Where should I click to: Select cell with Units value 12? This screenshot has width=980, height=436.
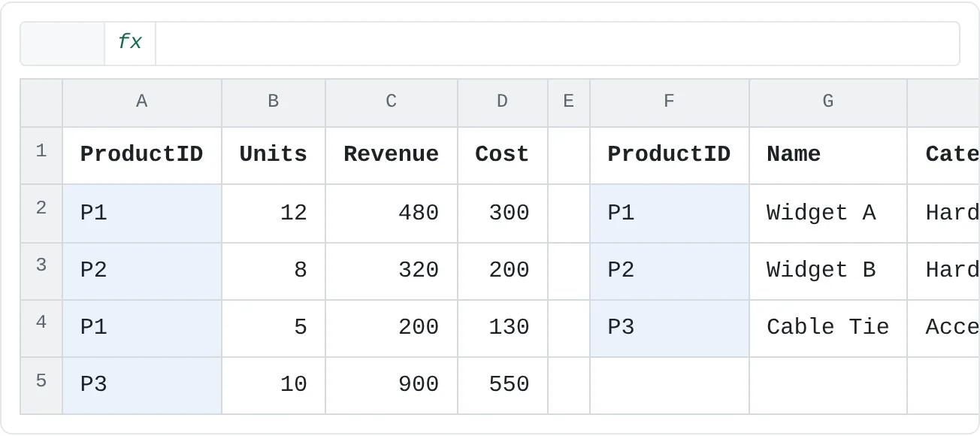pos(274,213)
